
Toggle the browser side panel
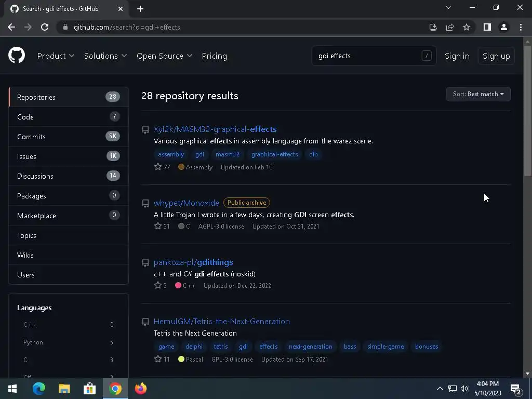click(487, 27)
